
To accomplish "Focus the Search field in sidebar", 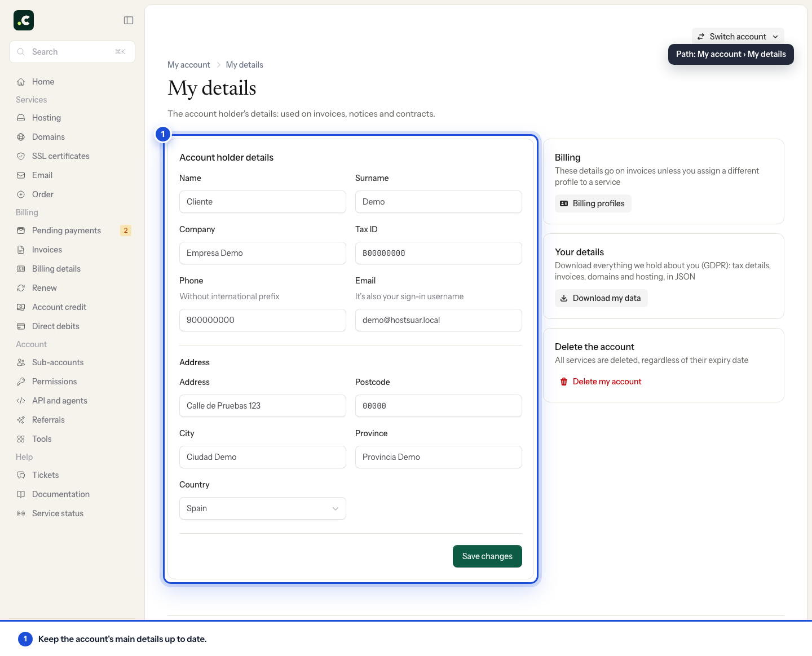I will point(72,52).
